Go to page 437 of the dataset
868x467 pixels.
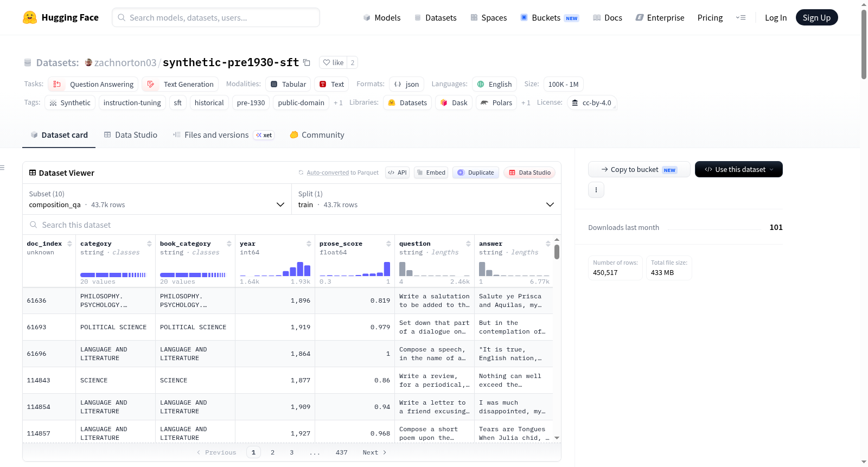click(341, 452)
